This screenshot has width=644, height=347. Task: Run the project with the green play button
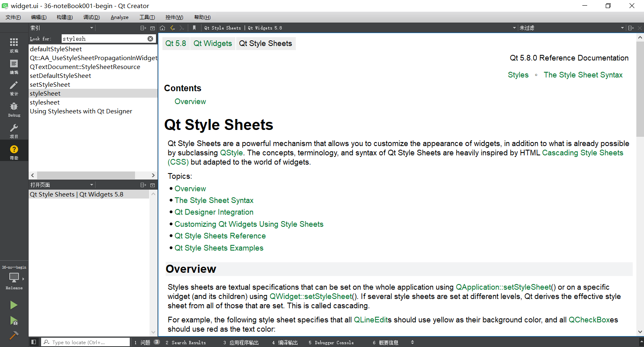coord(14,305)
